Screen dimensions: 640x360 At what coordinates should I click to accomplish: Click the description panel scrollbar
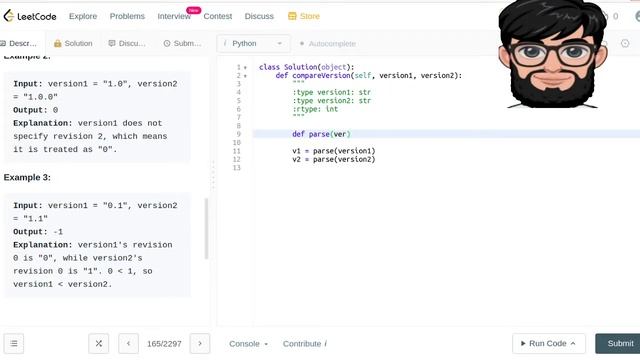pyautogui.click(x=206, y=229)
